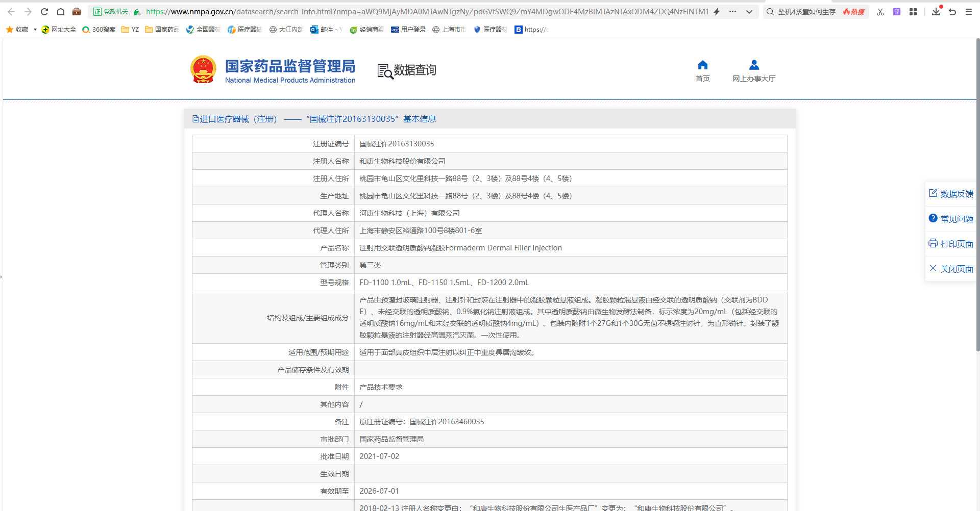Open 网上办事大厅 service hall
980x511 pixels.
pos(754,71)
